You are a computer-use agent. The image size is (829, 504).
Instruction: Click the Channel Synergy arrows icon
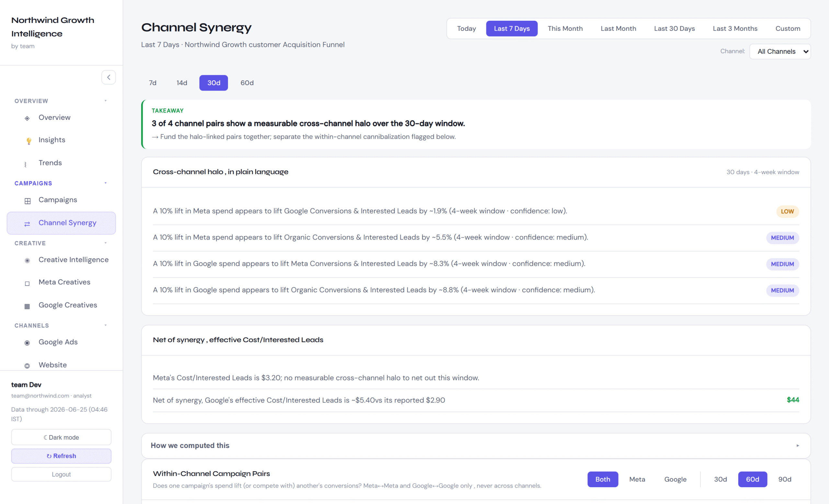click(x=27, y=224)
